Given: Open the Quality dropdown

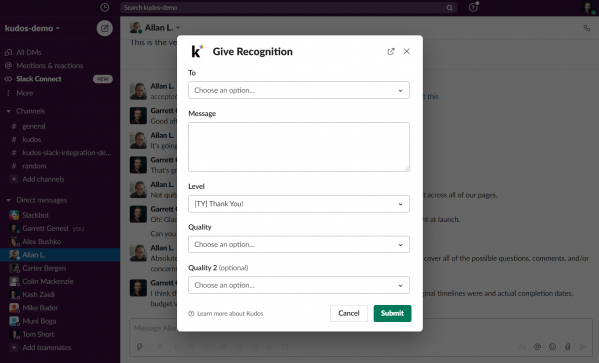Looking at the screenshot, I should tap(299, 245).
